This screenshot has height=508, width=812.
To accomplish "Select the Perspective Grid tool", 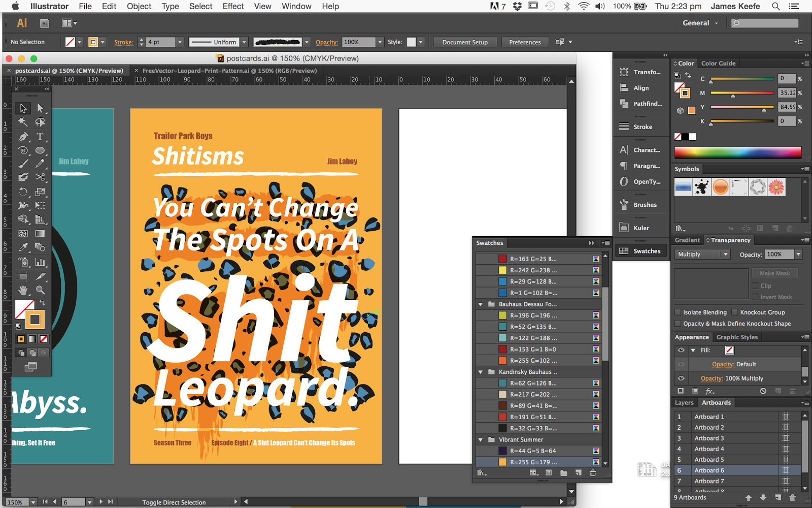I will click(40, 219).
